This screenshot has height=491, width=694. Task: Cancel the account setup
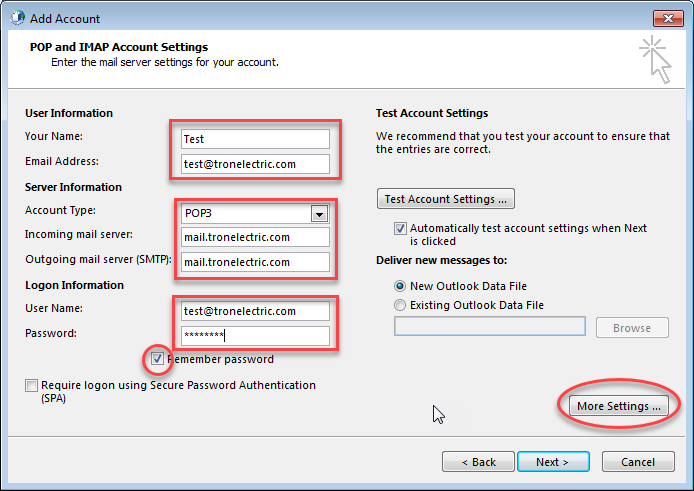click(638, 462)
